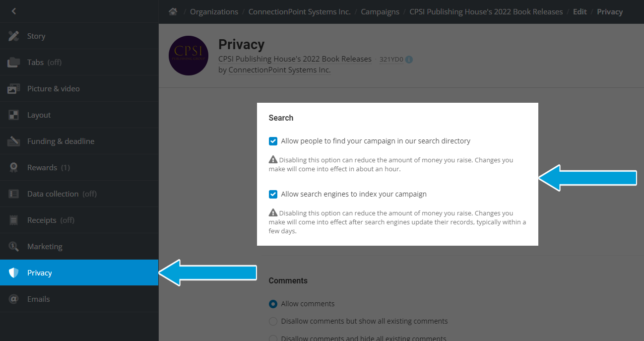Click the Comments section heading

pos(288,280)
